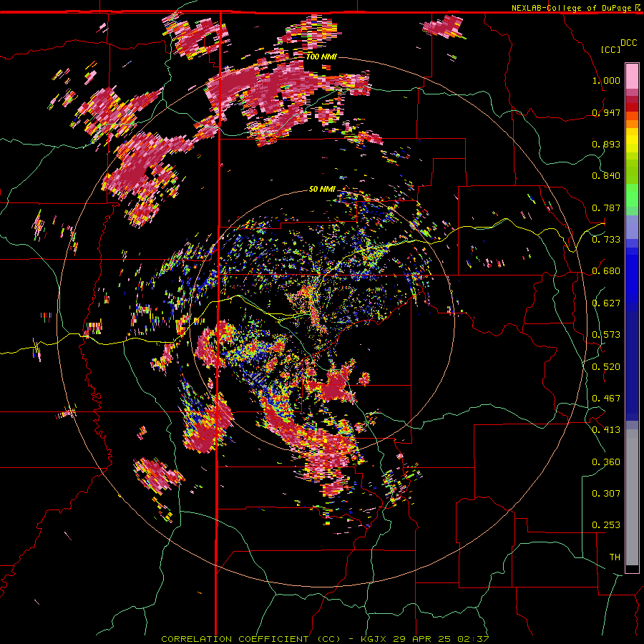Click the light pink top color bar segment
644x644 pixels.
coord(632,77)
